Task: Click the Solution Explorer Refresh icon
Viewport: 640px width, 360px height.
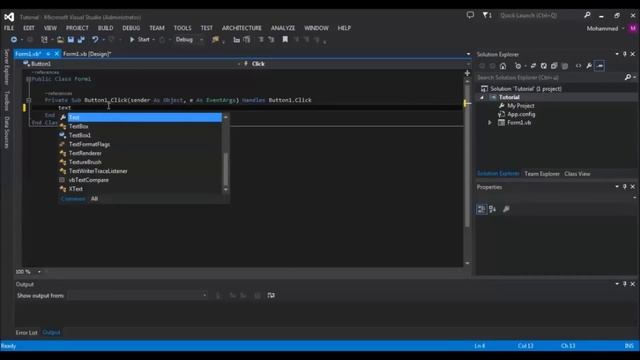Action: coord(544,66)
